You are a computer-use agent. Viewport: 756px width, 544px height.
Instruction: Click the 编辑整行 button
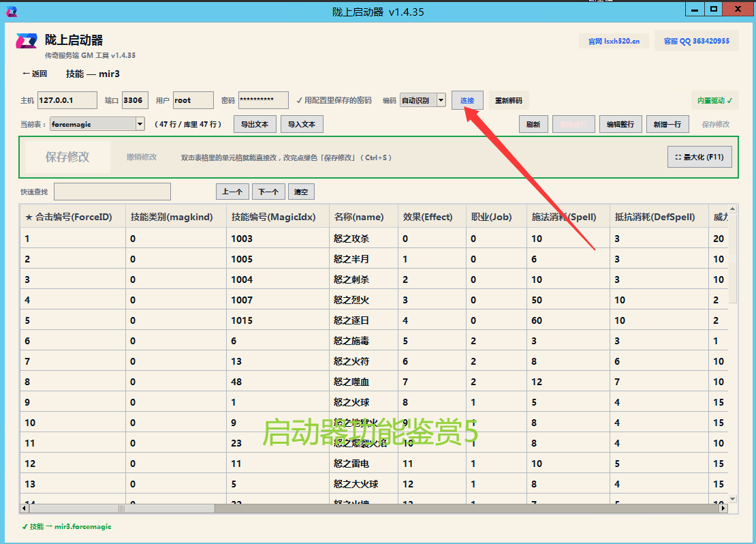point(620,124)
